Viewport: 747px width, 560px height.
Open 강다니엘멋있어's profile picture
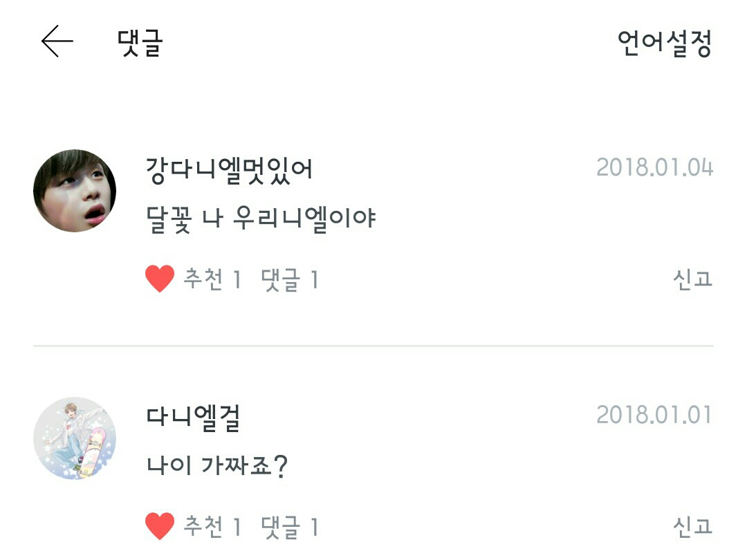(75, 191)
